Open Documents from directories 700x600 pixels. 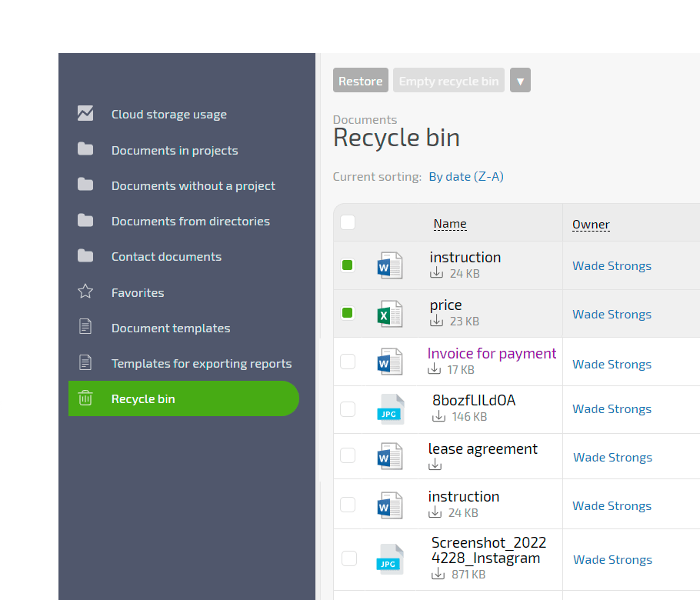coord(191,221)
